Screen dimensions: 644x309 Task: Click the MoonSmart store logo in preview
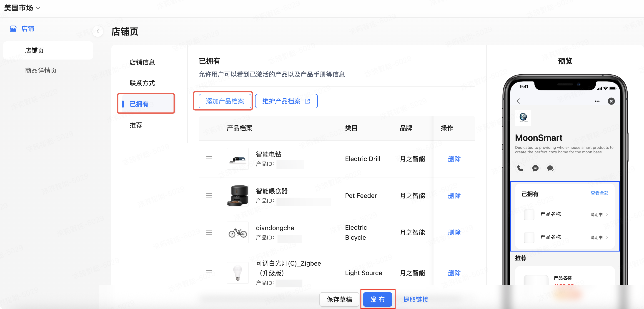tap(524, 118)
